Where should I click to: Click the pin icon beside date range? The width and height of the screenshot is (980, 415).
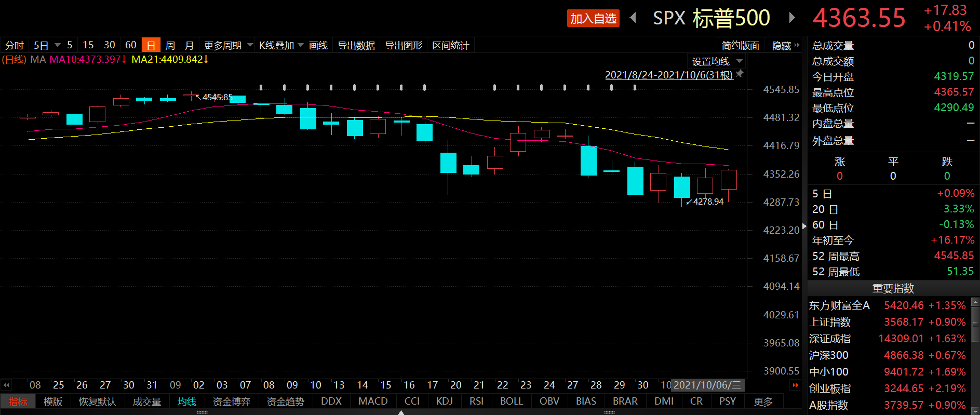pyautogui.click(x=740, y=74)
